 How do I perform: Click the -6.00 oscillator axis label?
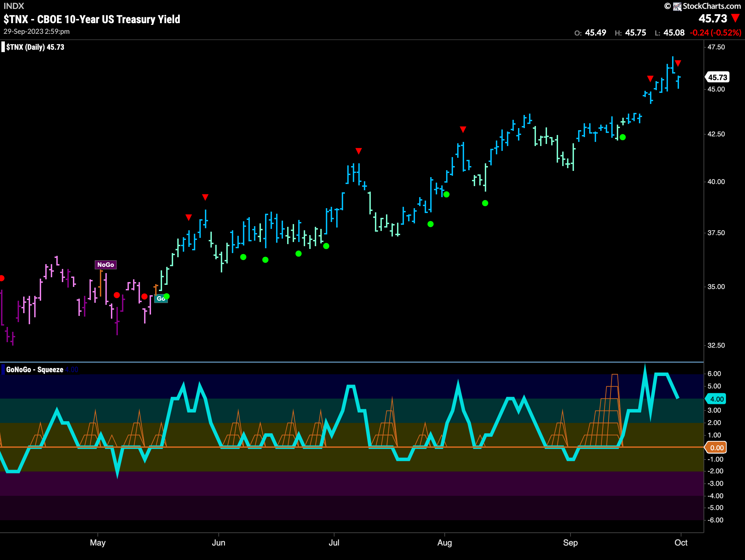pos(715,520)
